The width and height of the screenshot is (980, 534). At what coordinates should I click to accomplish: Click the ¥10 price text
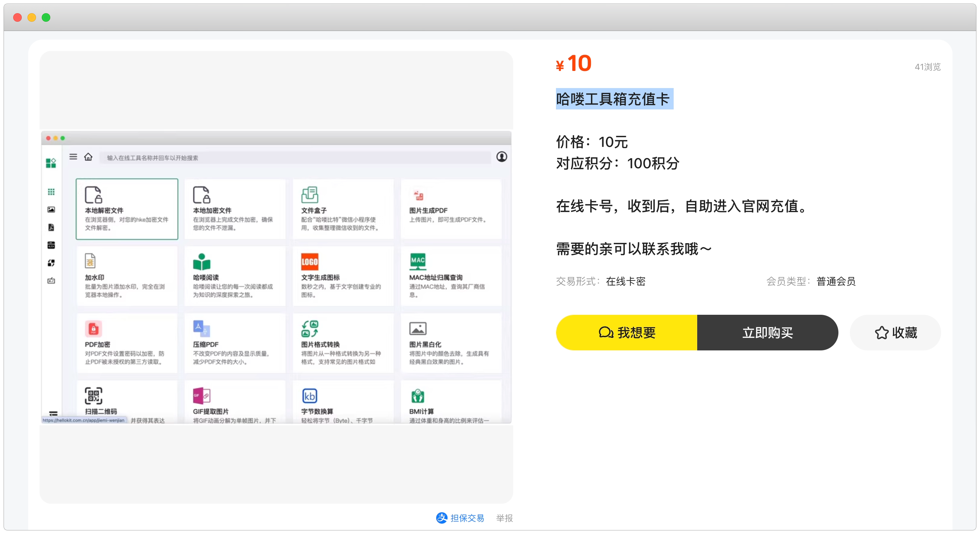pyautogui.click(x=574, y=63)
